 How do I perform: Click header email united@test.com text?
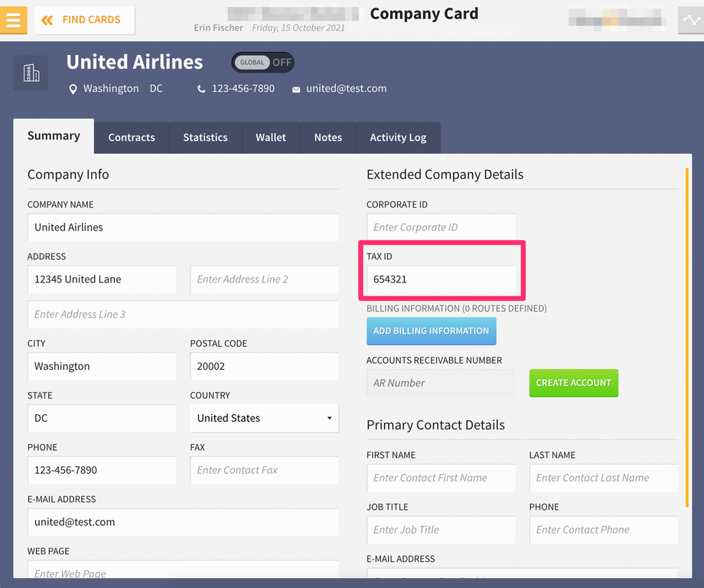346,89
